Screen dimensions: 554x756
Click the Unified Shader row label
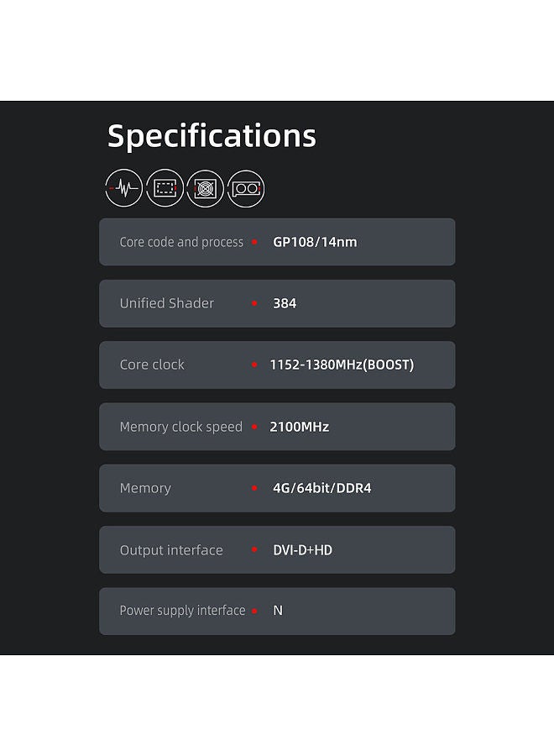point(167,303)
